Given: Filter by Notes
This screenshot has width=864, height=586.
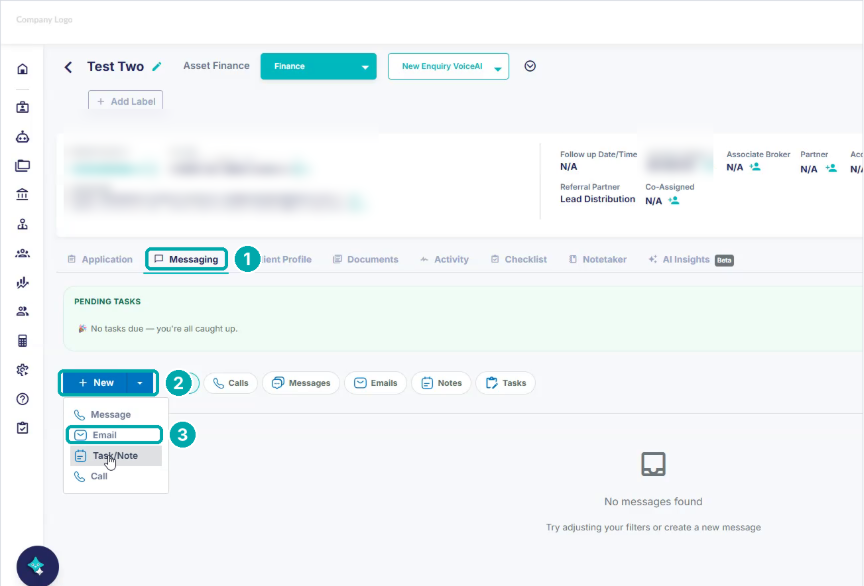Looking at the screenshot, I should click(441, 383).
